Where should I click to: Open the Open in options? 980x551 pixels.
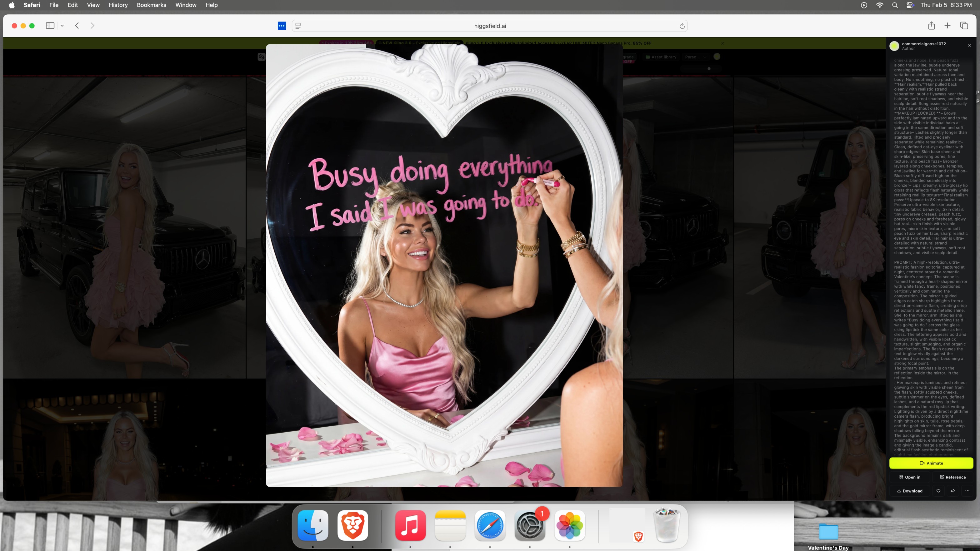tap(910, 477)
